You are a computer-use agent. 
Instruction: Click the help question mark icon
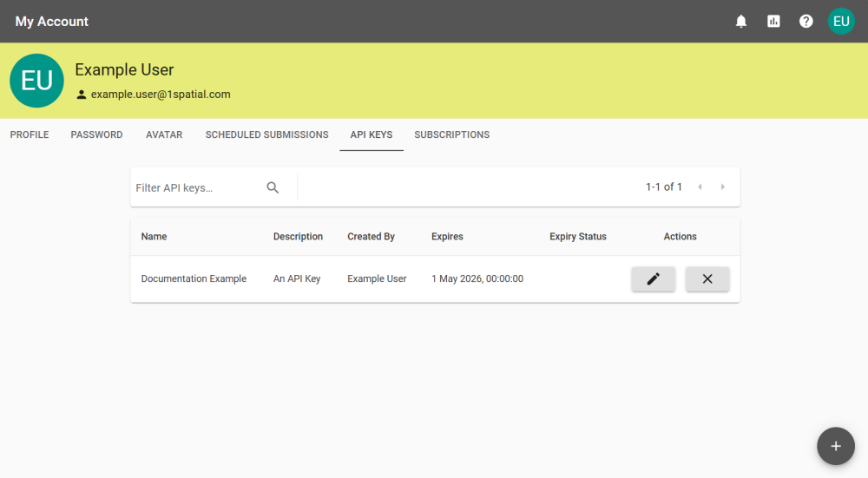tap(806, 22)
